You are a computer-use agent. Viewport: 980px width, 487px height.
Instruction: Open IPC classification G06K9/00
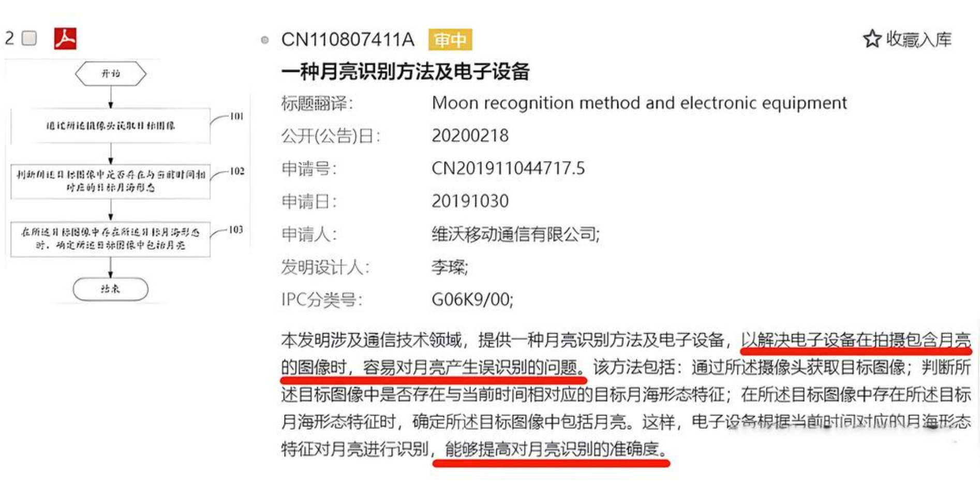(x=472, y=299)
